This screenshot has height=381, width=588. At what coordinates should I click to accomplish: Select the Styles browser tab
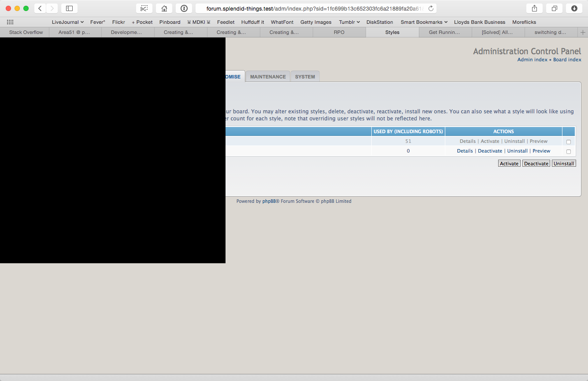(392, 32)
